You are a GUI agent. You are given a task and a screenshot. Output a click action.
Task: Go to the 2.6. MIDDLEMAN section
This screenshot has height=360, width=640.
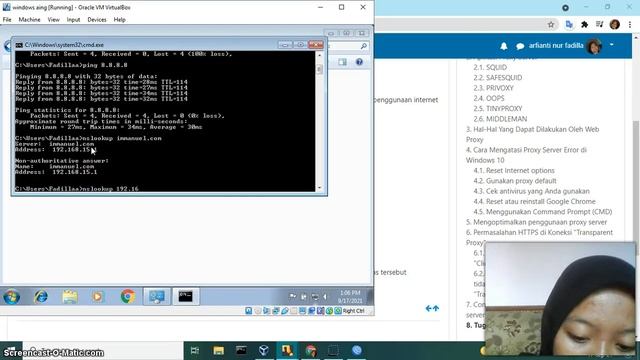pyautogui.click(x=500, y=119)
